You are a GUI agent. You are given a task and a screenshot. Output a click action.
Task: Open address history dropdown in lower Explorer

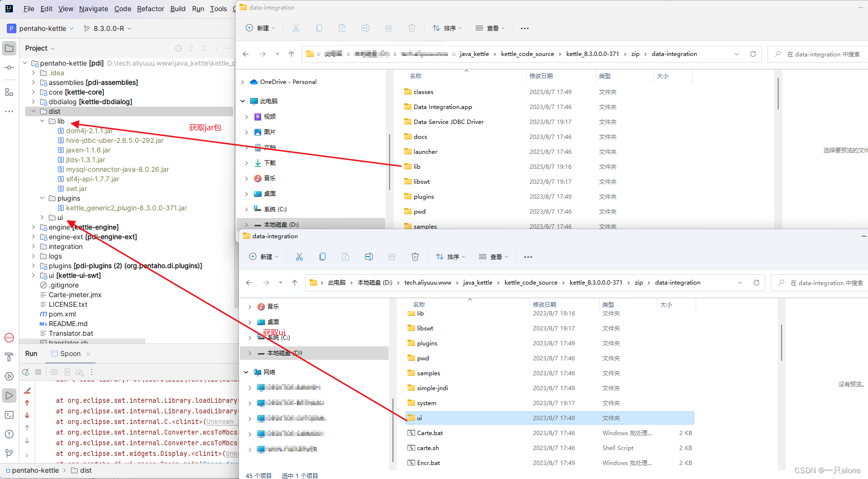click(x=740, y=283)
